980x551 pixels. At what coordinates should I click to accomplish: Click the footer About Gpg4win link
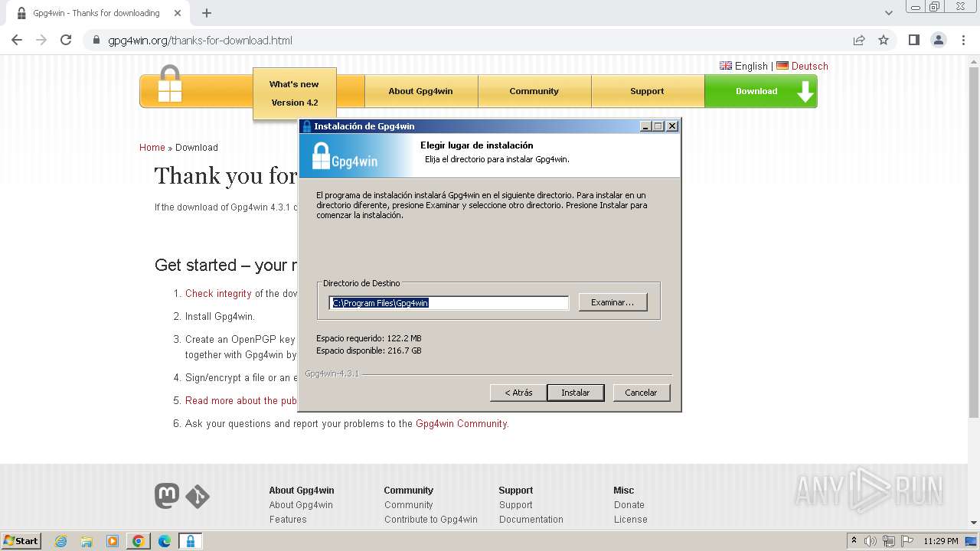301,505
